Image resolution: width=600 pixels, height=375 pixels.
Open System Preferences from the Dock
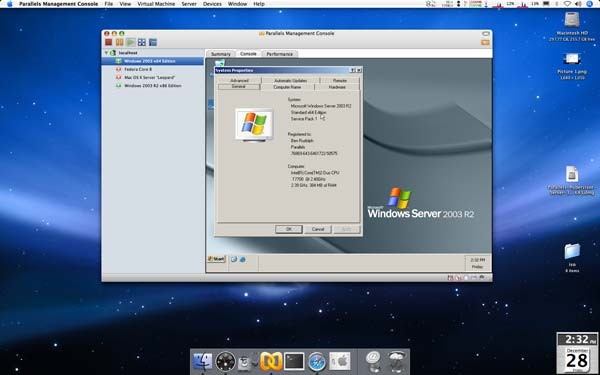point(340,361)
